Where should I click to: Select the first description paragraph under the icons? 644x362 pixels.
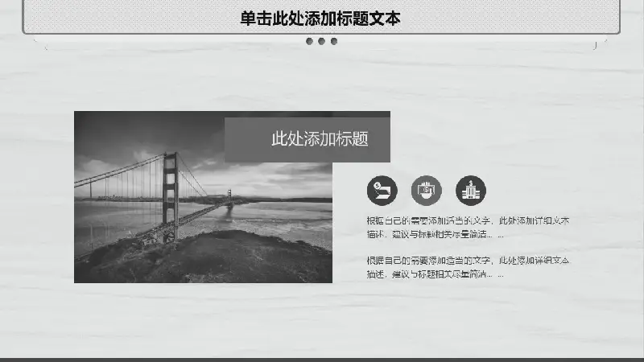[468, 228]
